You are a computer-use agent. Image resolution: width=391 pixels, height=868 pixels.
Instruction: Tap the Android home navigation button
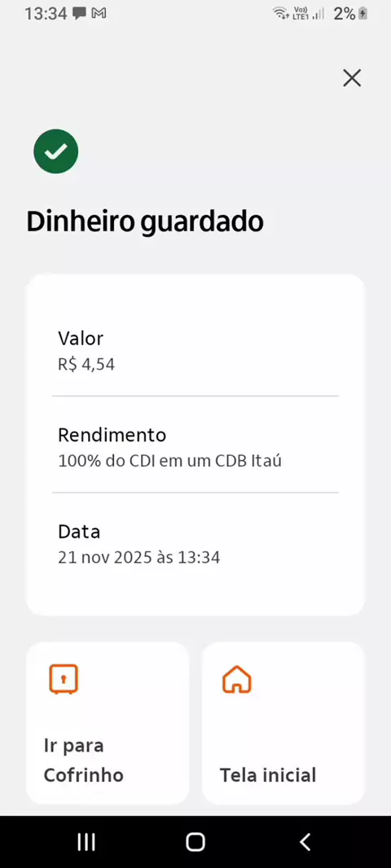point(195,841)
